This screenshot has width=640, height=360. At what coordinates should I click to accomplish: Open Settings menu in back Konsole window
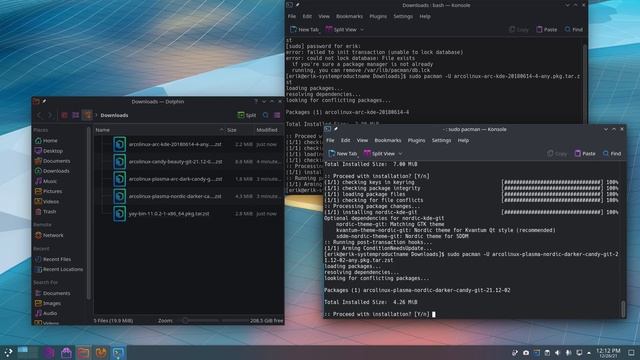click(403, 16)
